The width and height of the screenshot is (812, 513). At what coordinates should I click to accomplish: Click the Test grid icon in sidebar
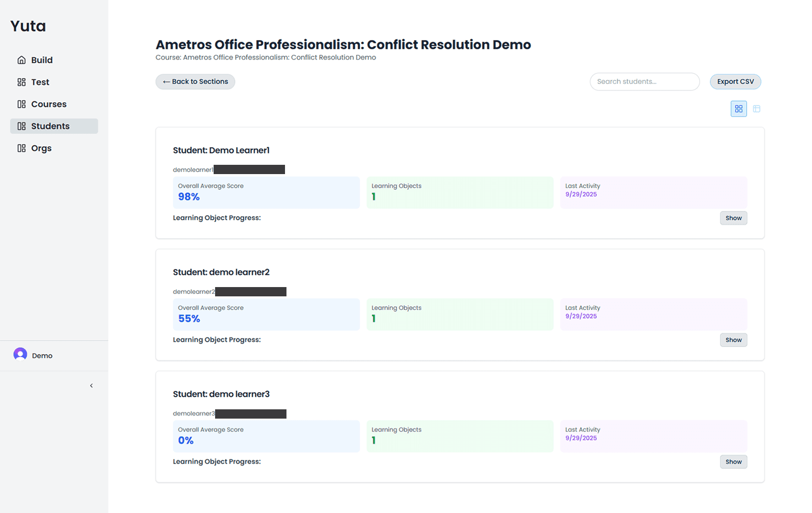(x=22, y=82)
